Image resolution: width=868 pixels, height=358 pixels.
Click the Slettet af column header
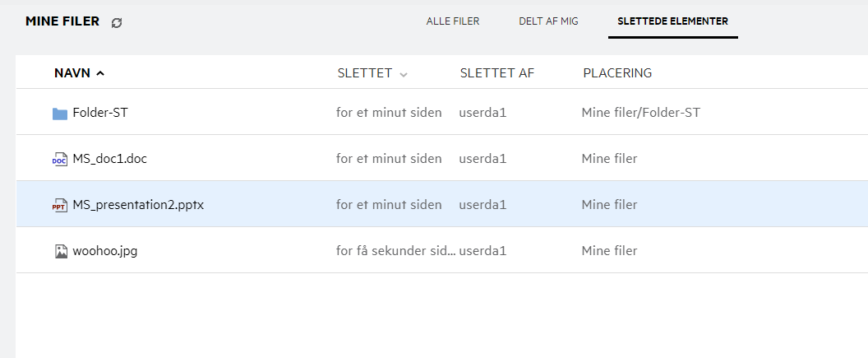(497, 73)
